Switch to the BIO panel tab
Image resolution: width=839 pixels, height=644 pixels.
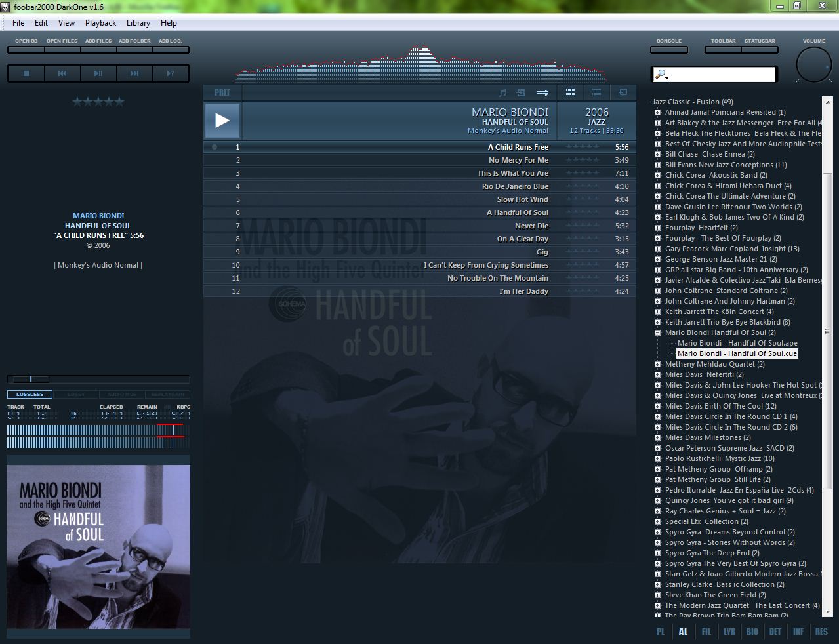[x=752, y=632]
